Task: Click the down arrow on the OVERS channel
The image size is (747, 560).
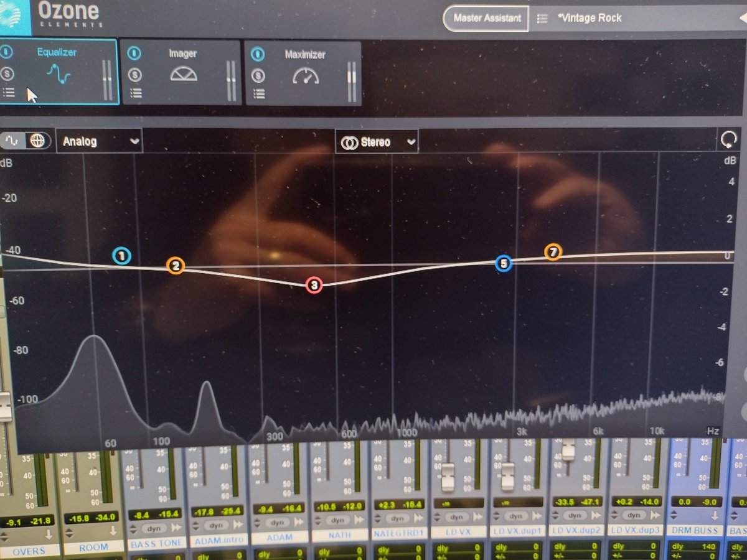Action: coord(48,534)
